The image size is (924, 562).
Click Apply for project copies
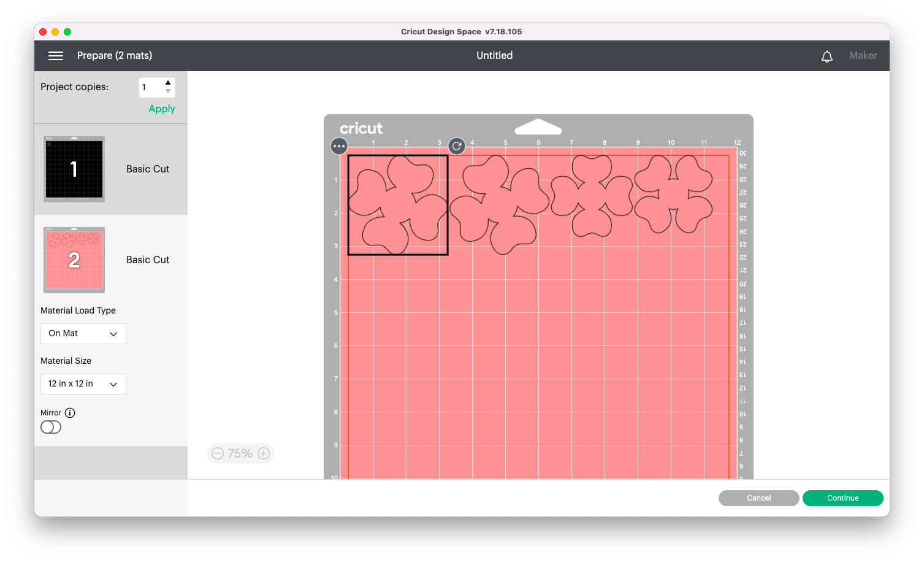(x=162, y=109)
